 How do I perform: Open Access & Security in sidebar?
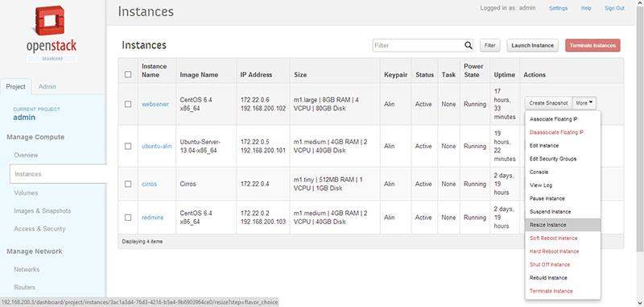[x=39, y=229]
